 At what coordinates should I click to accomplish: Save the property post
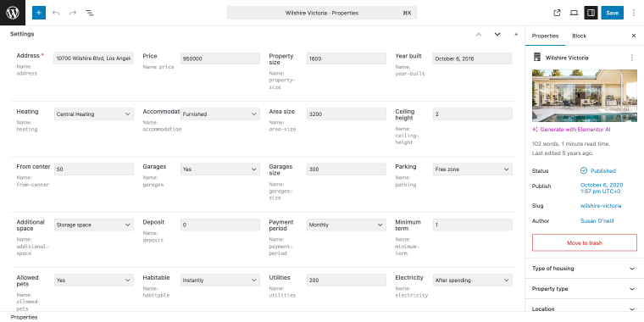click(x=612, y=13)
